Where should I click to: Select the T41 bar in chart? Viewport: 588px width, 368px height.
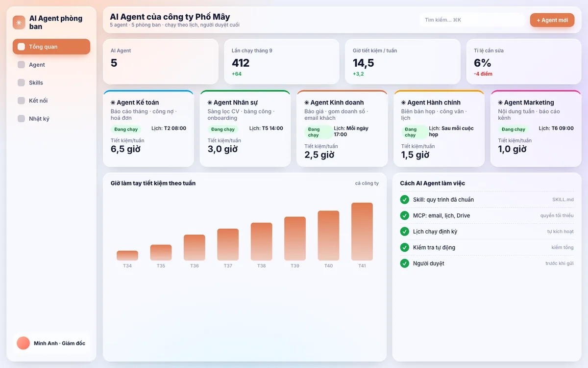coord(362,232)
